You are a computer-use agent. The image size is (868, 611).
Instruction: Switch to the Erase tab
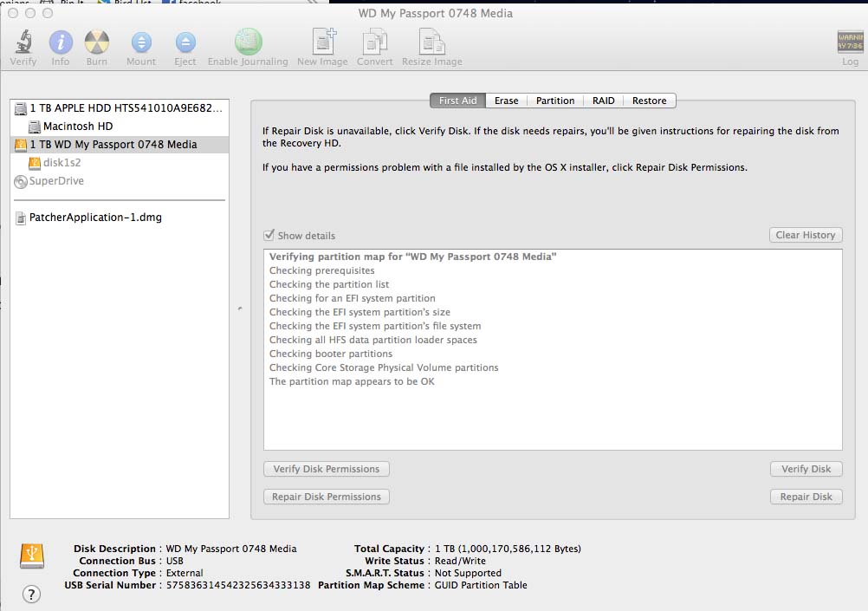pyautogui.click(x=507, y=101)
